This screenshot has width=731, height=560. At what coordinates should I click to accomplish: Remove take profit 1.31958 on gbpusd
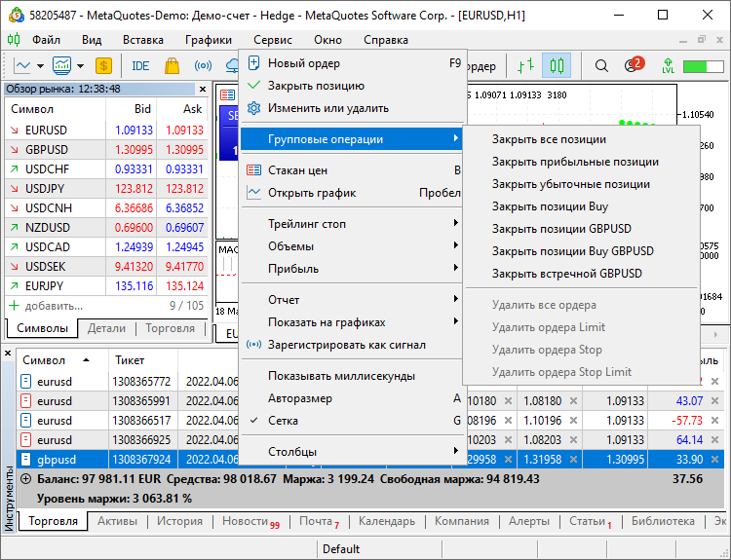pyautogui.click(x=573, y=460)
